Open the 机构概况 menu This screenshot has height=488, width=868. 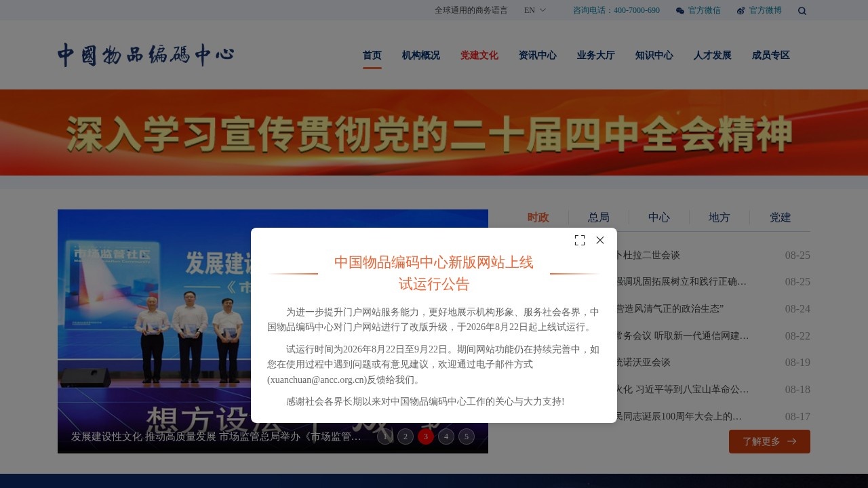click(421, 56)
